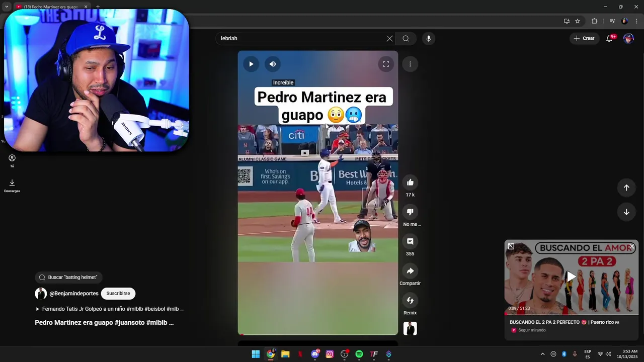The height and width of the screenshot is (362, 644).
Task: Open the Short's sound source thumbnail
Action: coord(410,329)
